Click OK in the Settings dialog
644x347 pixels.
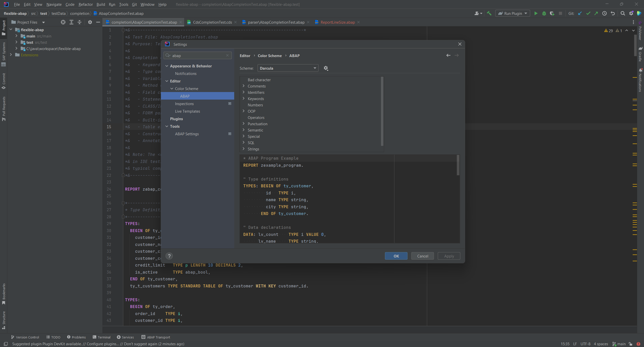(396, 256)
